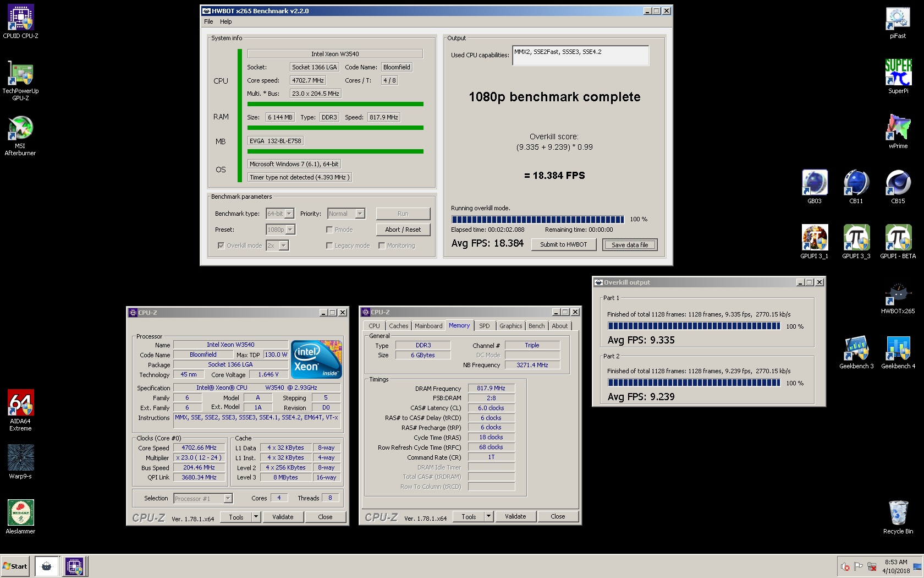924x578 pixels.
Task: Click the volume muted tray icon
Action: click(x=845, y=566)
